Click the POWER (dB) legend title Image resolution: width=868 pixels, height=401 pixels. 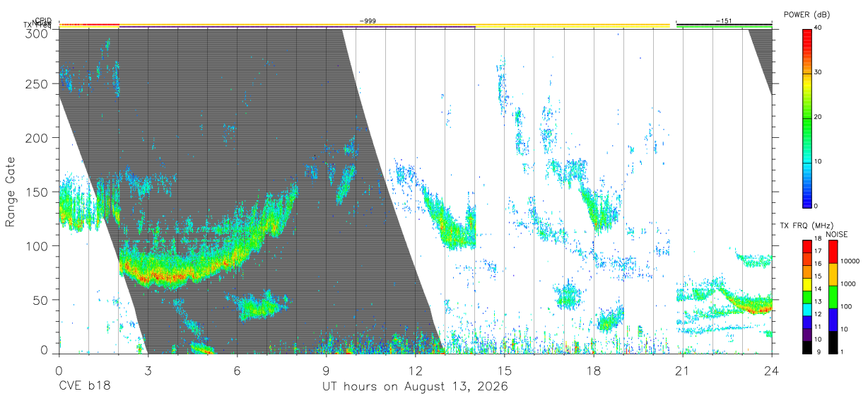(807, 14)
